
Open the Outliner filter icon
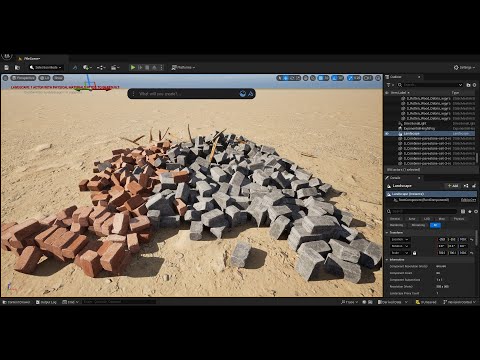tap(389, 85)
